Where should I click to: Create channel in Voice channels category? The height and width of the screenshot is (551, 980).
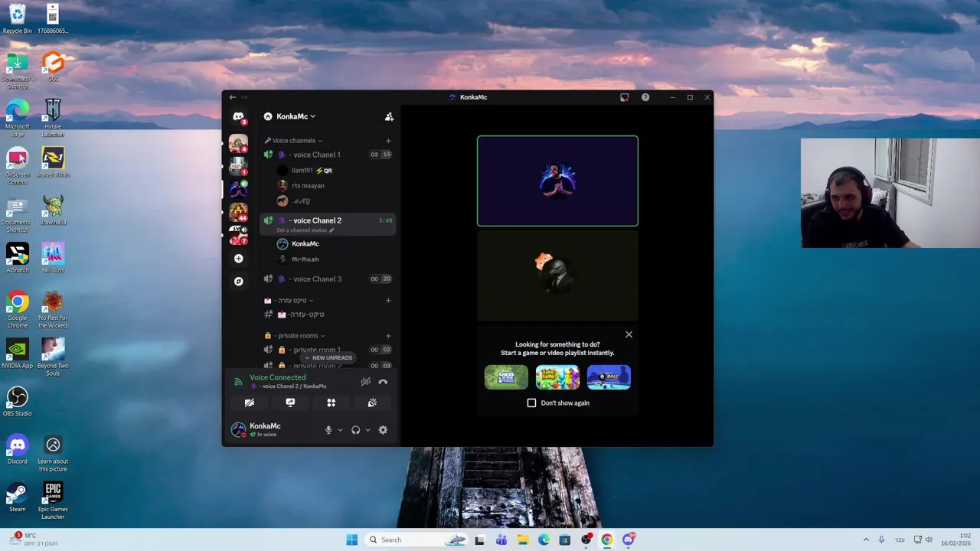(388, 141)
